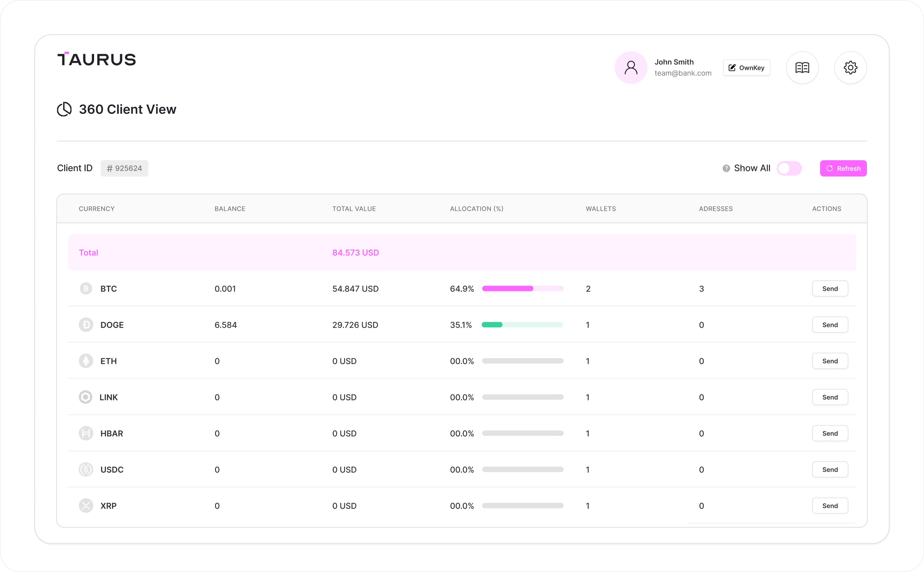This screenshot has width=924, height=572.
Task: Open the documentation book icon
Action: click(x=802, y=68)
